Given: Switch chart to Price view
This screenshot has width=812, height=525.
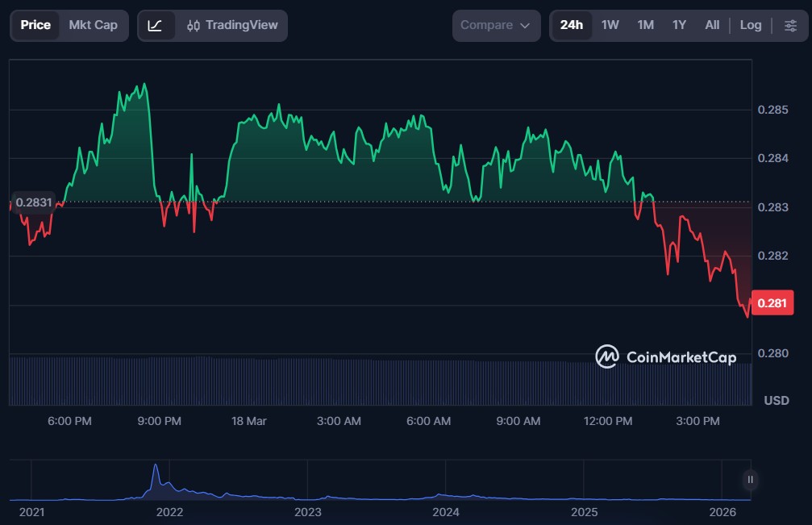Looking at the screenshot, I should point(35,26).
